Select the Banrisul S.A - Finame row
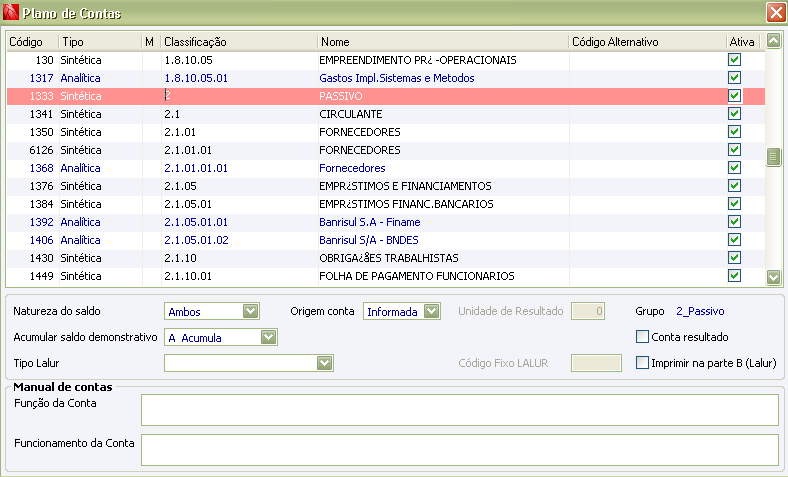Screen dimensions: 788x477 click(x=386, y=222)
